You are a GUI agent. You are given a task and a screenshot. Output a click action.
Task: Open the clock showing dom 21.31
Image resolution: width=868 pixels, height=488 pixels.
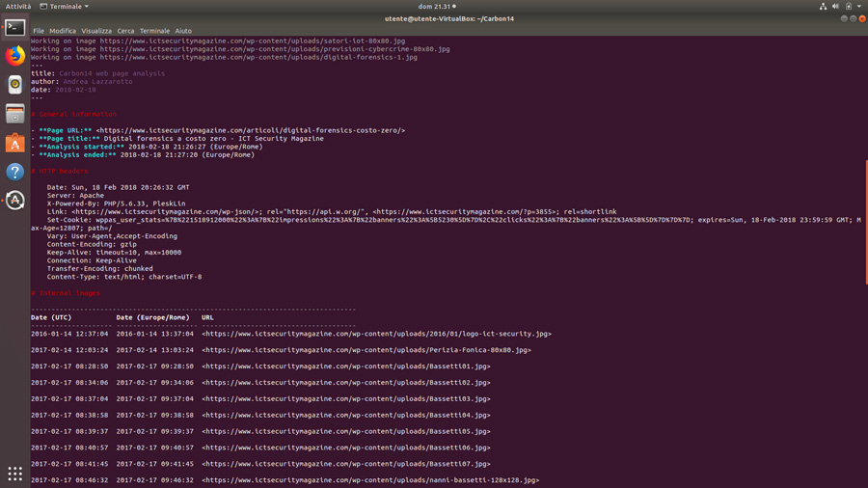437,6
